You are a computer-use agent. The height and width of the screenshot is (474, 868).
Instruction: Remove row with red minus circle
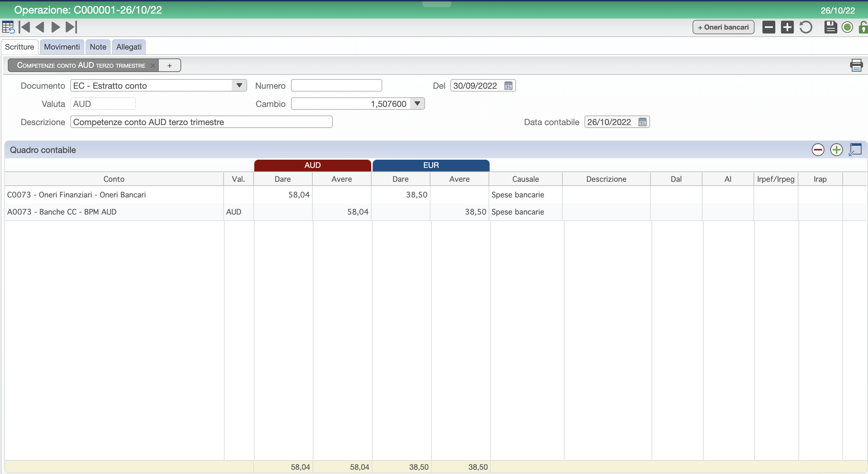818,150
